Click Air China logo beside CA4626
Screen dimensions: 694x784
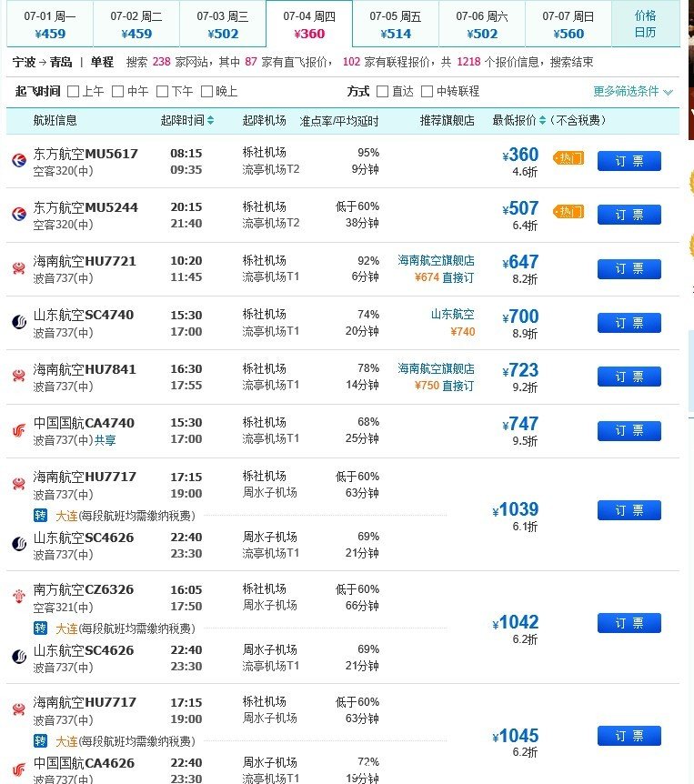tap(19, 770)
